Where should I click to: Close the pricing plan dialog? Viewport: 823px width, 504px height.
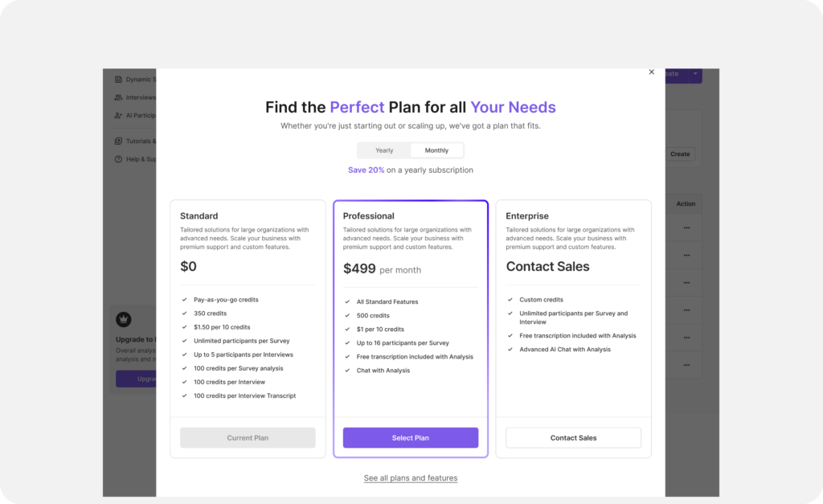(651, 72)
